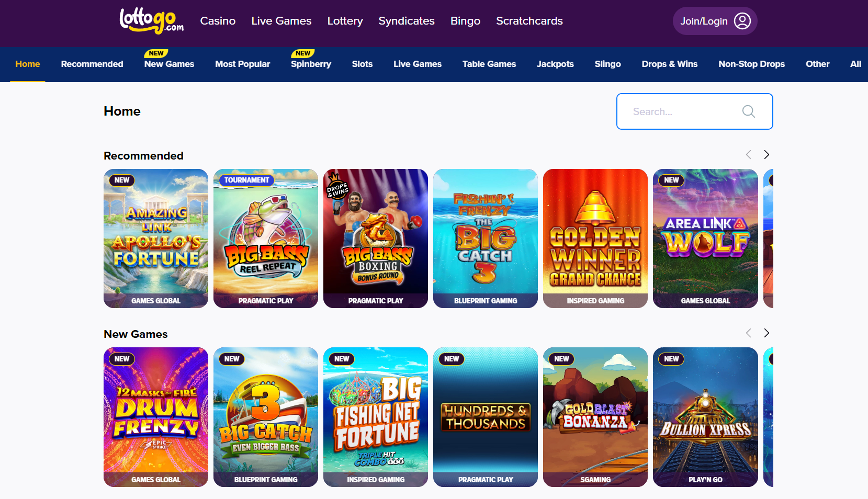Click the LottoGo.com logo
Viewport: 868px width, 499px height.
[x=152, y=21]
